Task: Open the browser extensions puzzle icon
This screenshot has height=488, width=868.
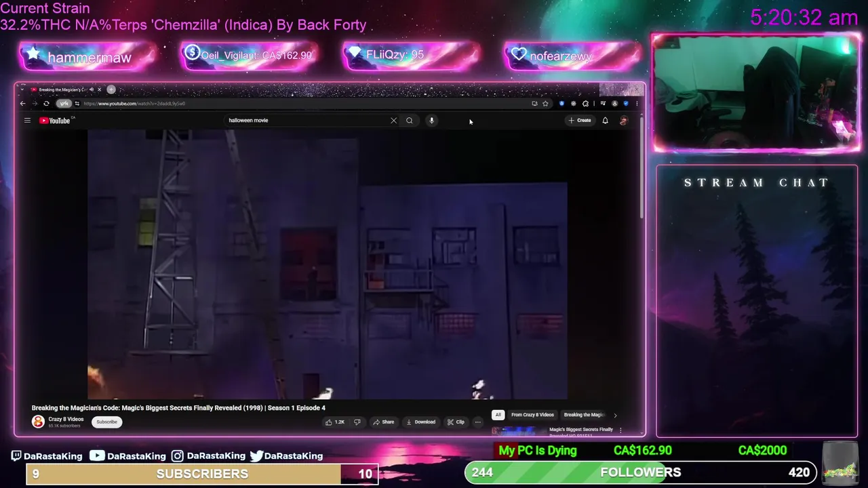Action: pyautogui.click(x=585, y=104)
